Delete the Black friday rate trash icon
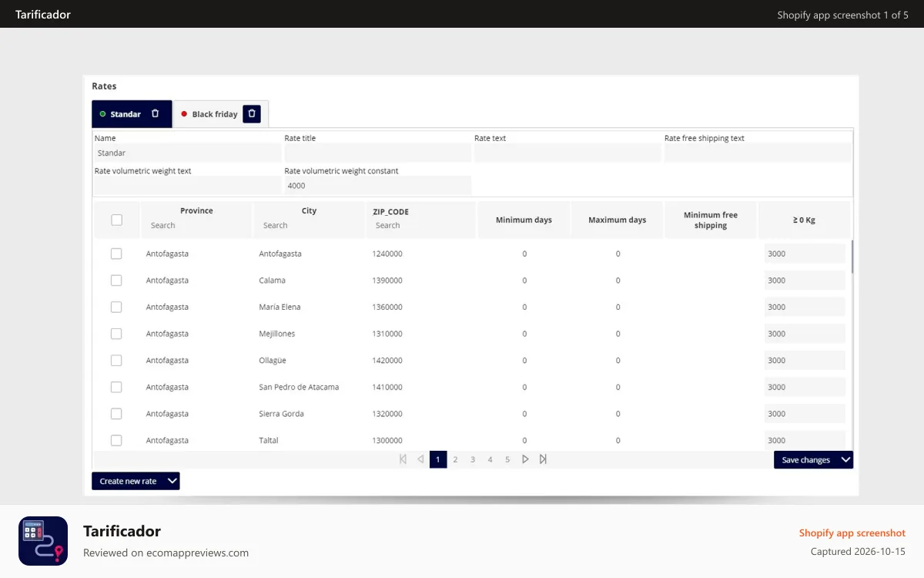Viewport: 924px width, 578px height. [252, 114]
